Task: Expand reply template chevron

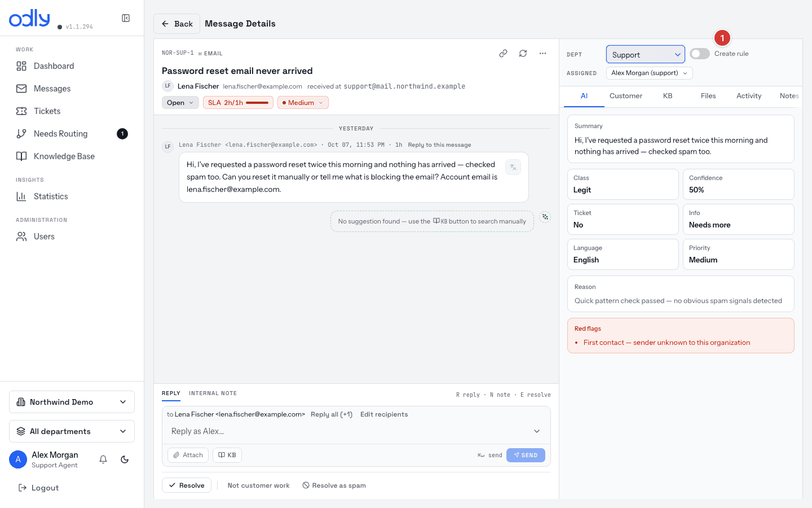Action: pyautogui.click(x=537, y=431)
